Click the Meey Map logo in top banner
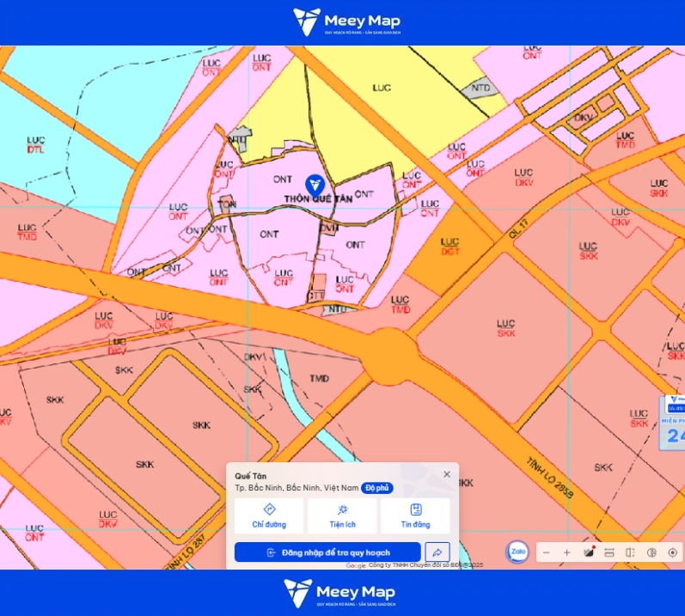685x616 pixels. (346, 21)
